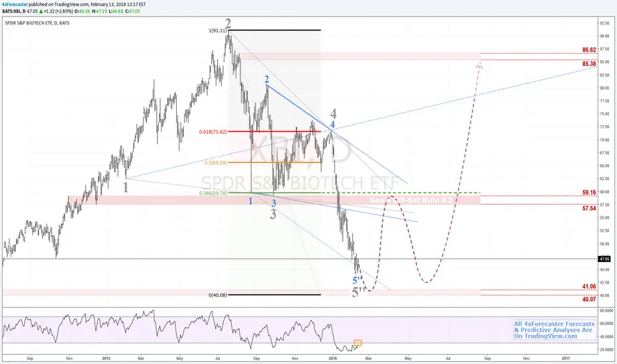The width and height of the screenshot is (617, 364).
Task: Click the BATS:XBI ticker symbol in header
Action: coord(11,11)
